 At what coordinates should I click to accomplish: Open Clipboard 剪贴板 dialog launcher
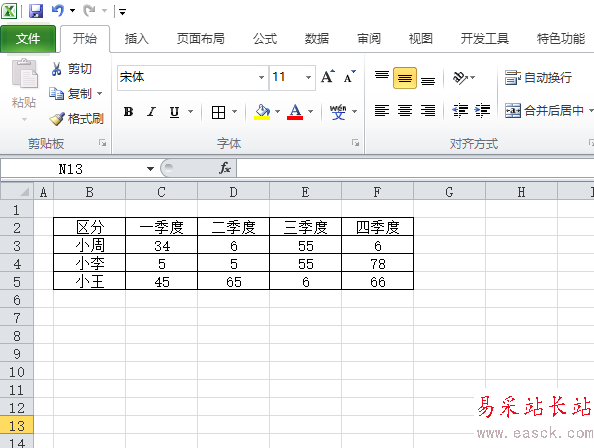click(102, 143)
